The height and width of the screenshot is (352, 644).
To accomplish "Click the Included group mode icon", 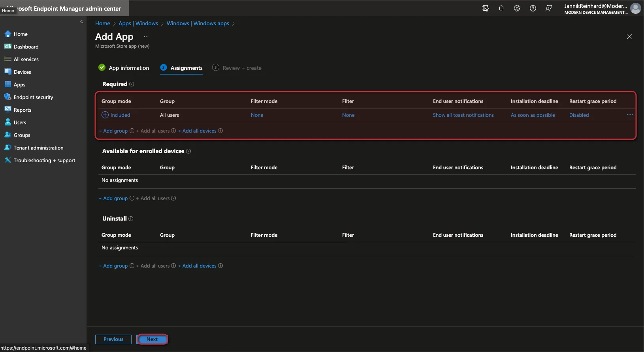I will click(x=105, y=115).
